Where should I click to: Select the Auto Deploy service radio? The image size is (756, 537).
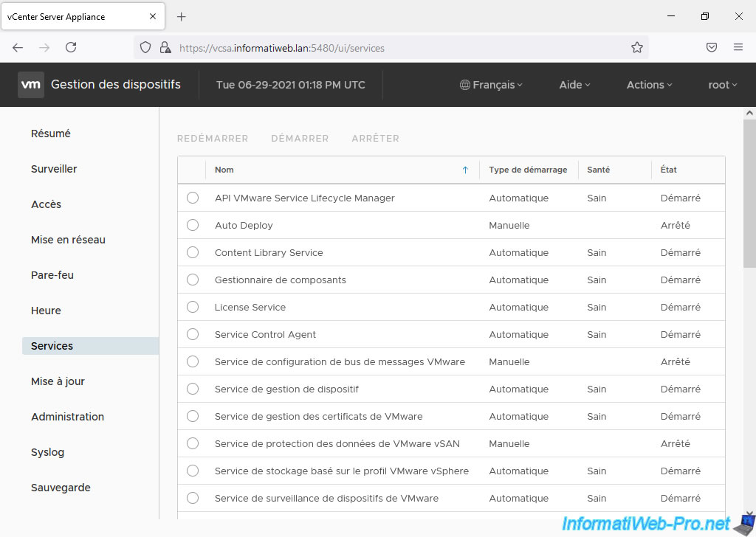click(193, 225)
